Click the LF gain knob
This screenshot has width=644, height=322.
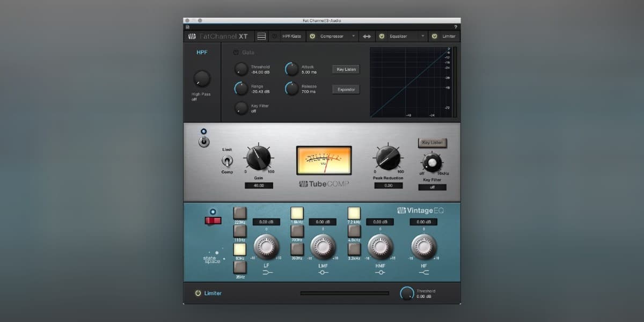[x=267, y=247]
